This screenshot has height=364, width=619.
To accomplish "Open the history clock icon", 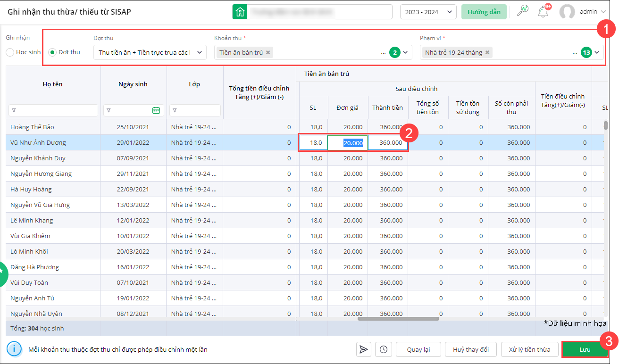I will tap(384, 349).
